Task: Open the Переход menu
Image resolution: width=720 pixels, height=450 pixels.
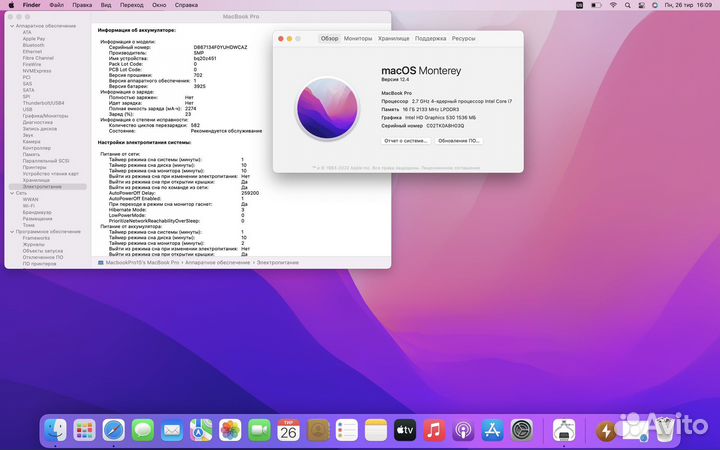Action: 132,5
